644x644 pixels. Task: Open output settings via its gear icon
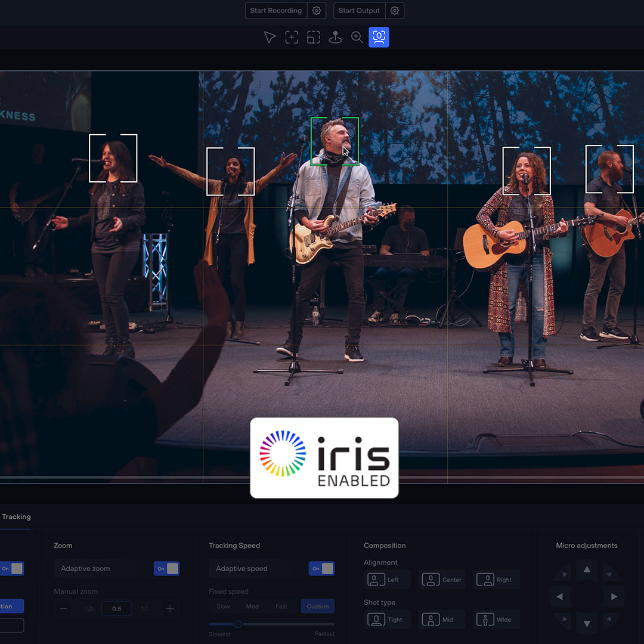(x=394, y=11)
